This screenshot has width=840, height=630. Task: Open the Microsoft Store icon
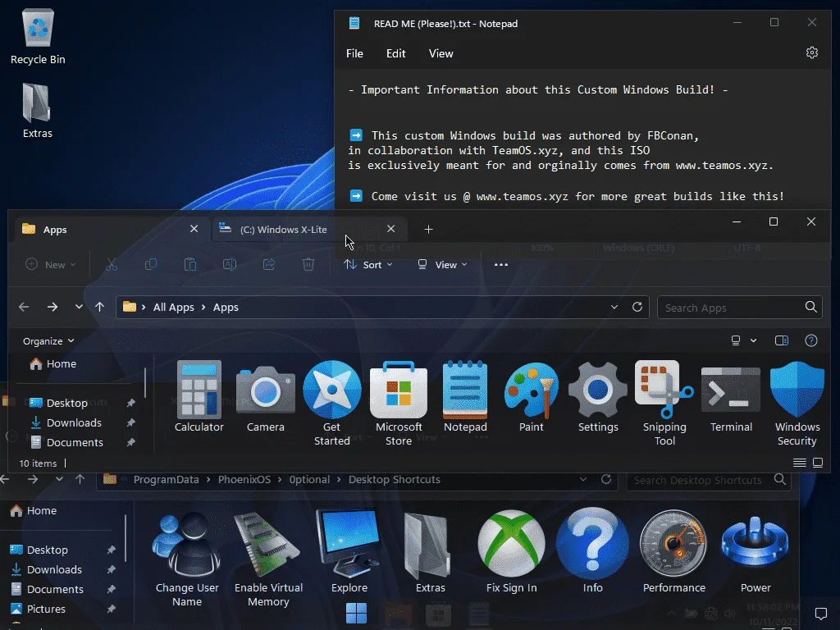399,404
